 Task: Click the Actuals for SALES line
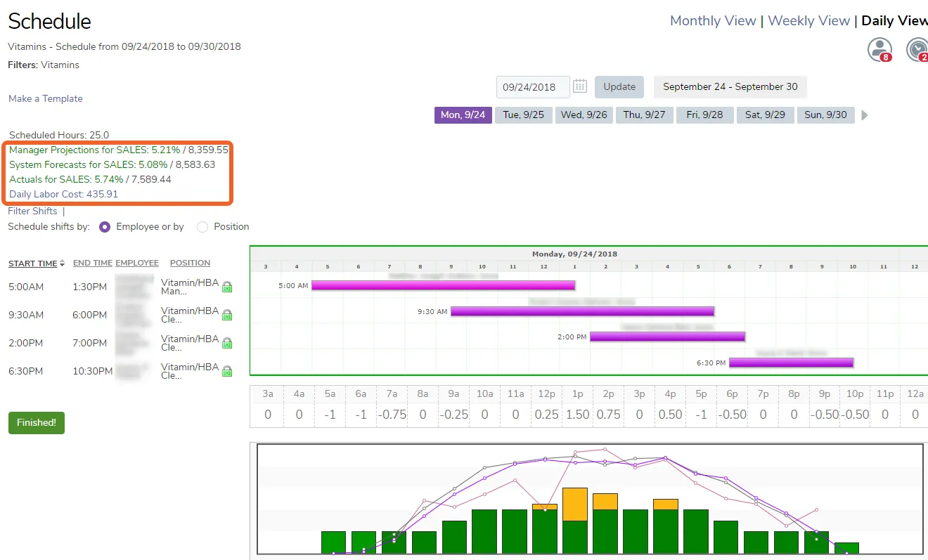click(x=90, y=180)
